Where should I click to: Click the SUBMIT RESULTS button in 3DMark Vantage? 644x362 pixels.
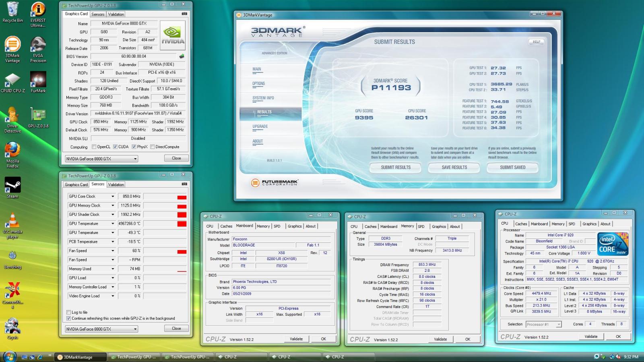[396, 168]
